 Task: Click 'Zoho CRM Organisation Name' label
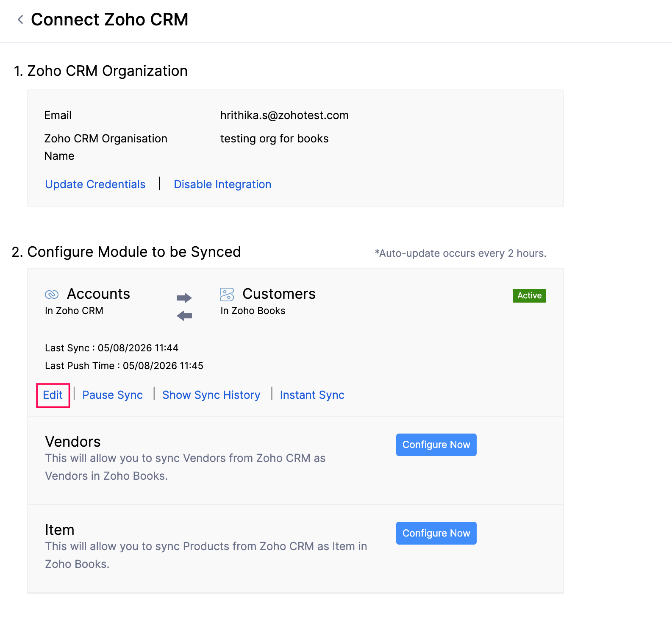point(106,147)
